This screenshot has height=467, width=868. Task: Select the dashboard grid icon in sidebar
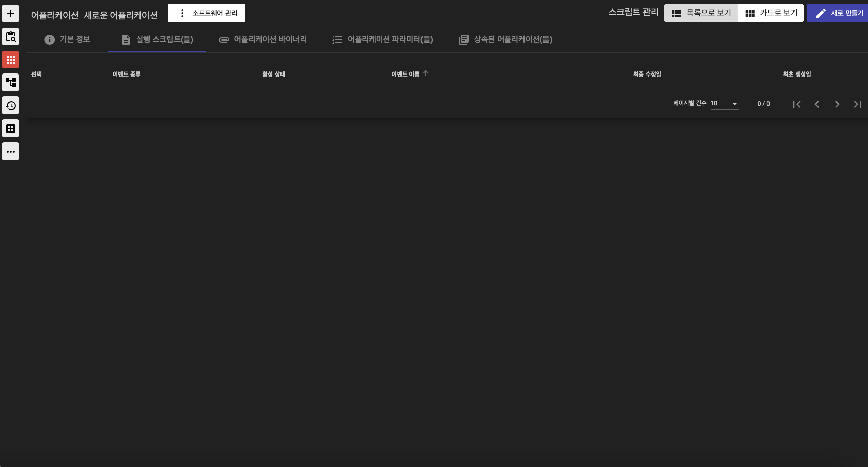pos(10,128)
